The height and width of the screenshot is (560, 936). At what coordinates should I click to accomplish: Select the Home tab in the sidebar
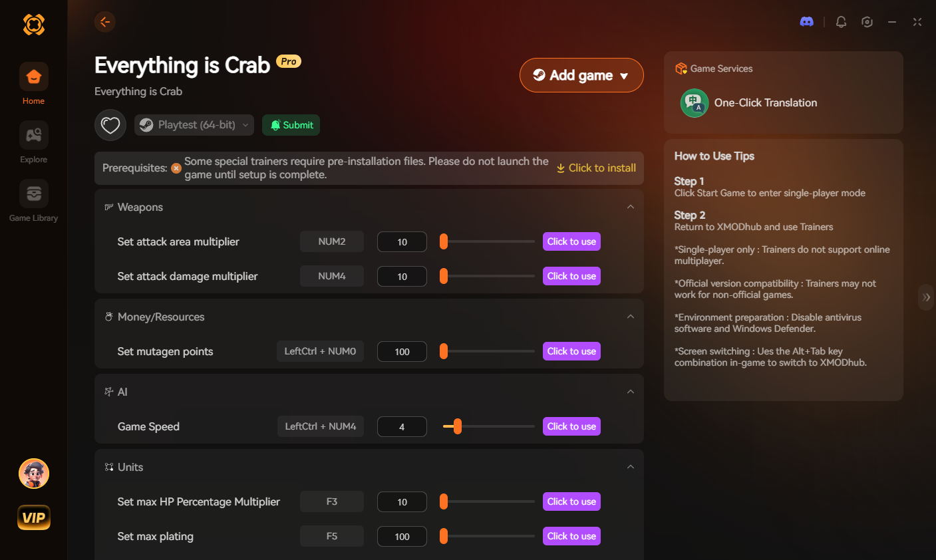(x=33, y=84)
